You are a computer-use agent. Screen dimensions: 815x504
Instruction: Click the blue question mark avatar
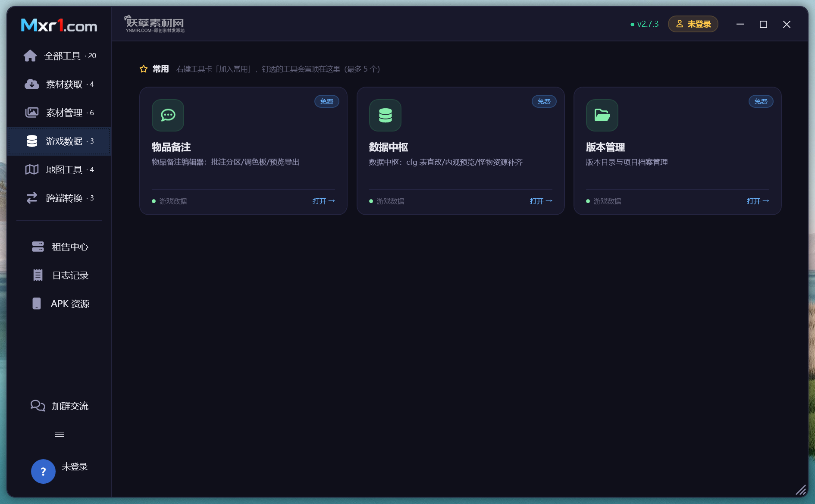[43, 471]
